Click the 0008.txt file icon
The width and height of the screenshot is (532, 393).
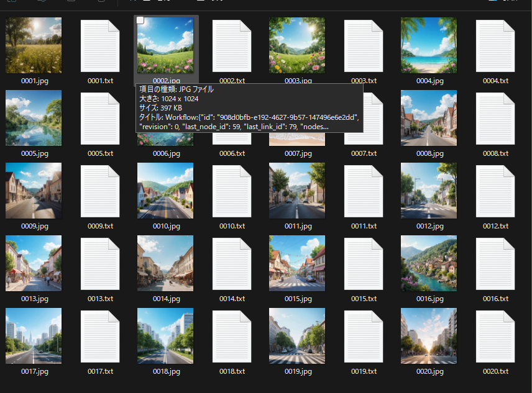tap(495, 118)
